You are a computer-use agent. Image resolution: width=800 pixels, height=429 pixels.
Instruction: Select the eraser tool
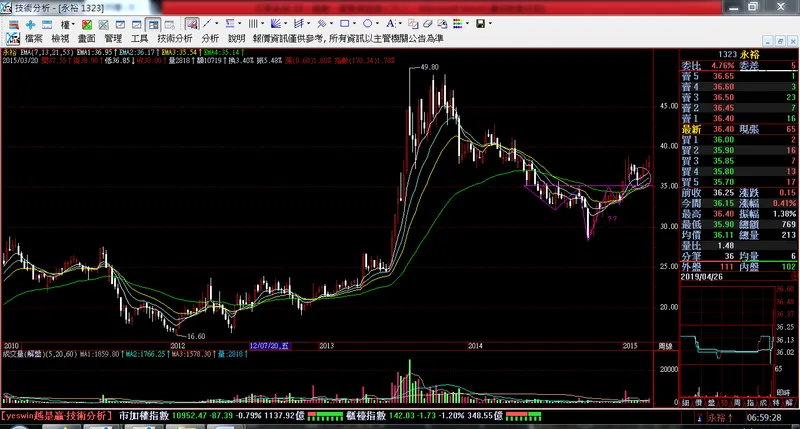(428, 24)
